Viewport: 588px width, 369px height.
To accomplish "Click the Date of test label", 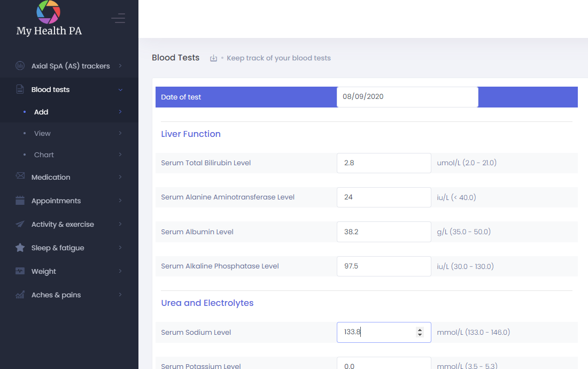I will [x=181, y=97].
